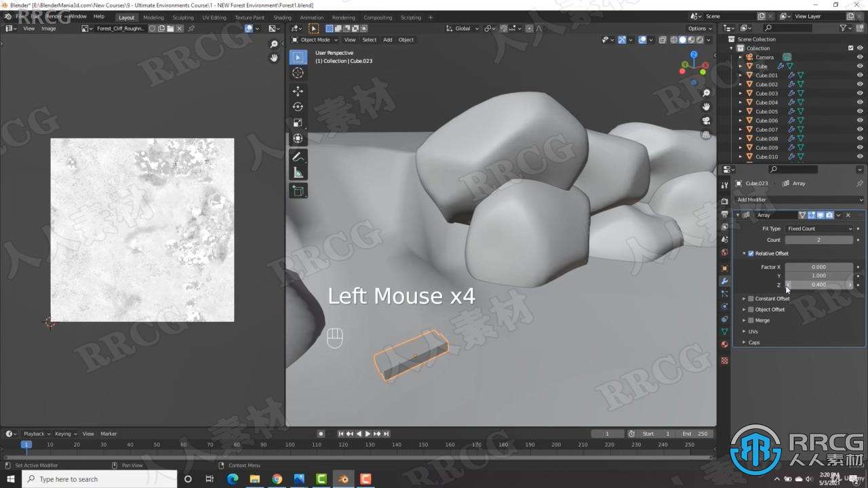Toggle X-ray display in viewport header
Image resolution: width=868 pixels, height=488 pixels.
[x=663, y=39]
